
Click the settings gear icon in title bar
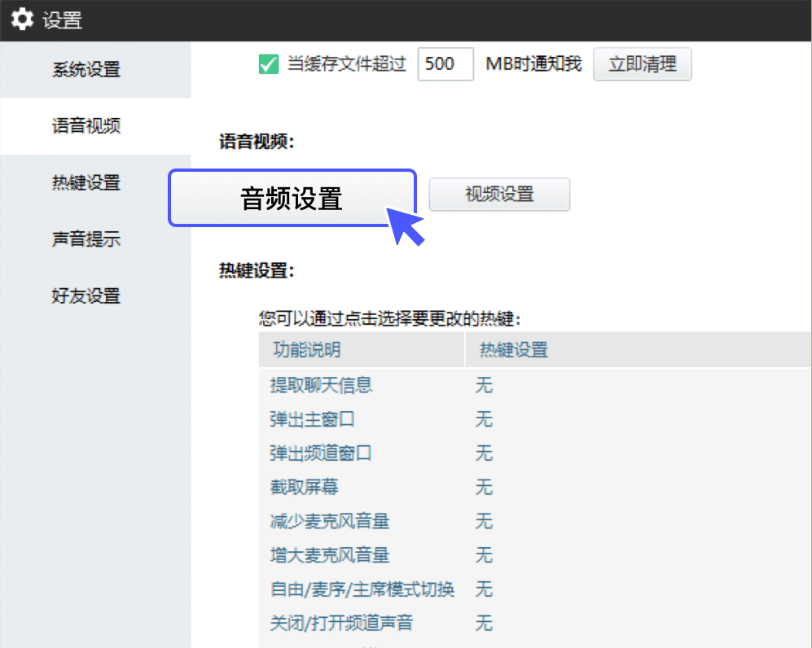[x=21, y=20]
